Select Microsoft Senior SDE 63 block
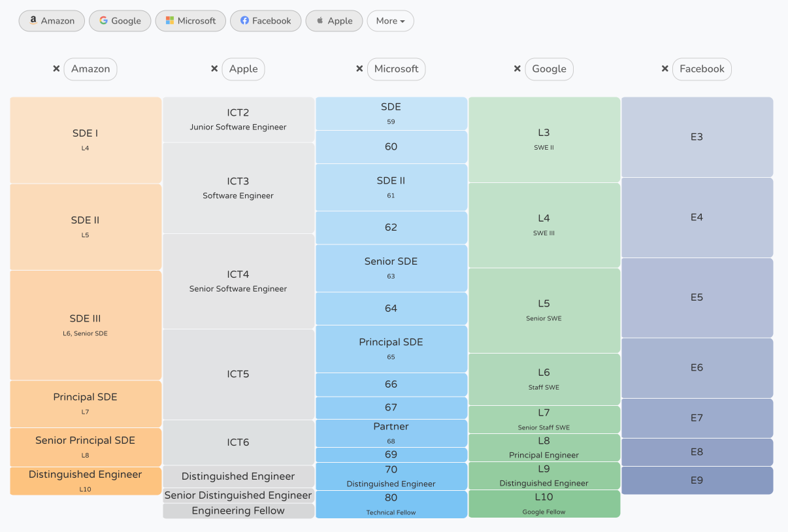The image size is (788, 532). 391,268
